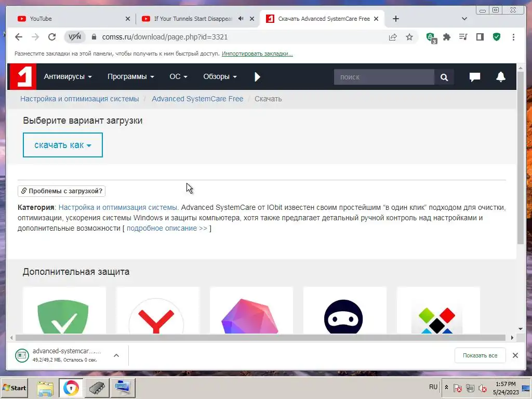
Task: Click the forward navigation arrow
Action: tap(35, 37)
